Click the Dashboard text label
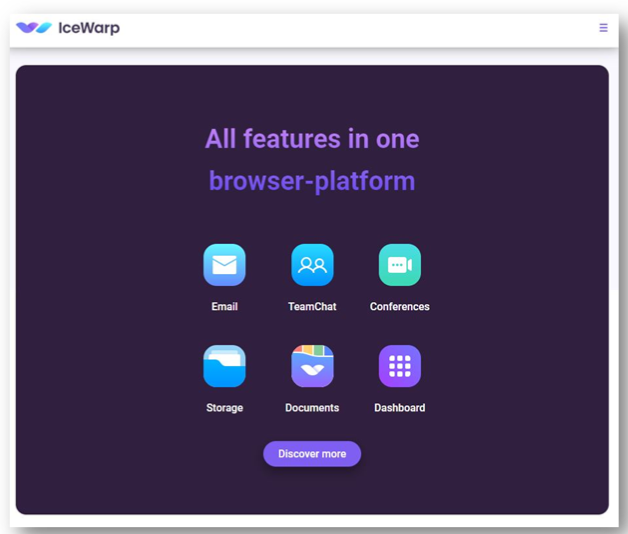This screenshot has height=534, width=628. [x=400, y=408]
